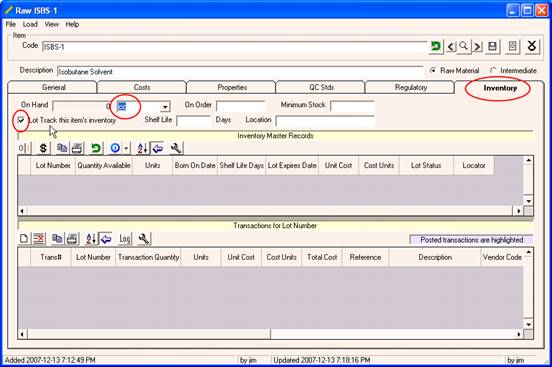Click the delete X icon in Item bar

(x=532, y=46)
